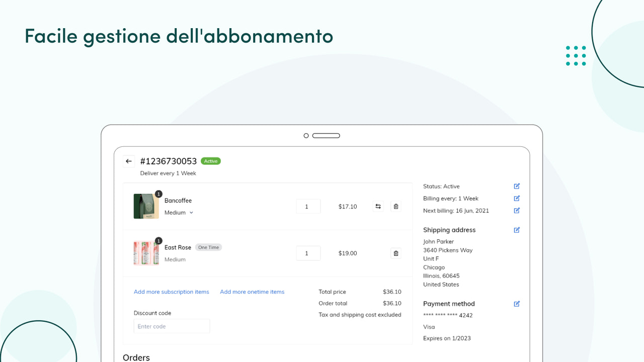
Task: Click the 3640 Pickens Way address line
Action: coord(448,250)
